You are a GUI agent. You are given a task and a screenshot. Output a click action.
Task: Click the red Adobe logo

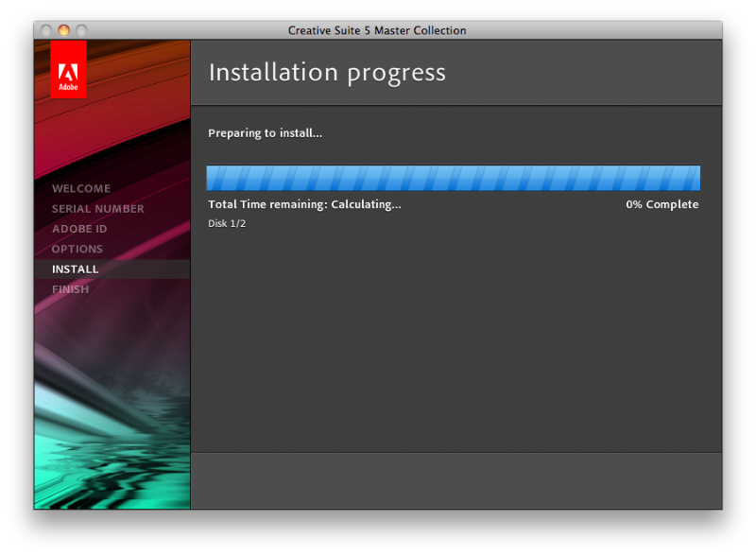[x=68, y=69]
